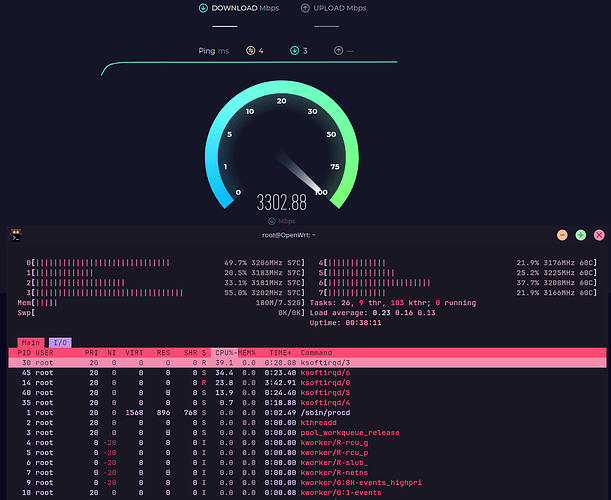Screen dimensions: 611x500
Task: Maximize the root@OpenWrt terminal with the green button
Action: (x=581, y=235)
